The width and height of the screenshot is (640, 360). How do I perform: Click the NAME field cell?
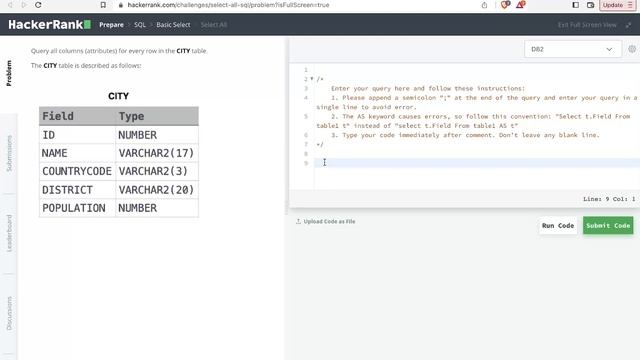(x=77, y=153)
